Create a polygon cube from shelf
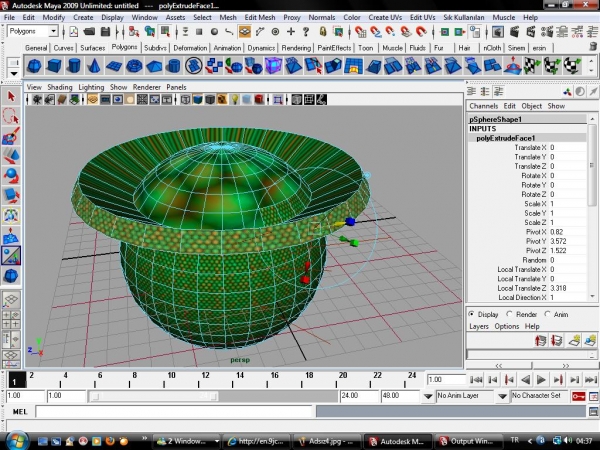 (54, 66)
